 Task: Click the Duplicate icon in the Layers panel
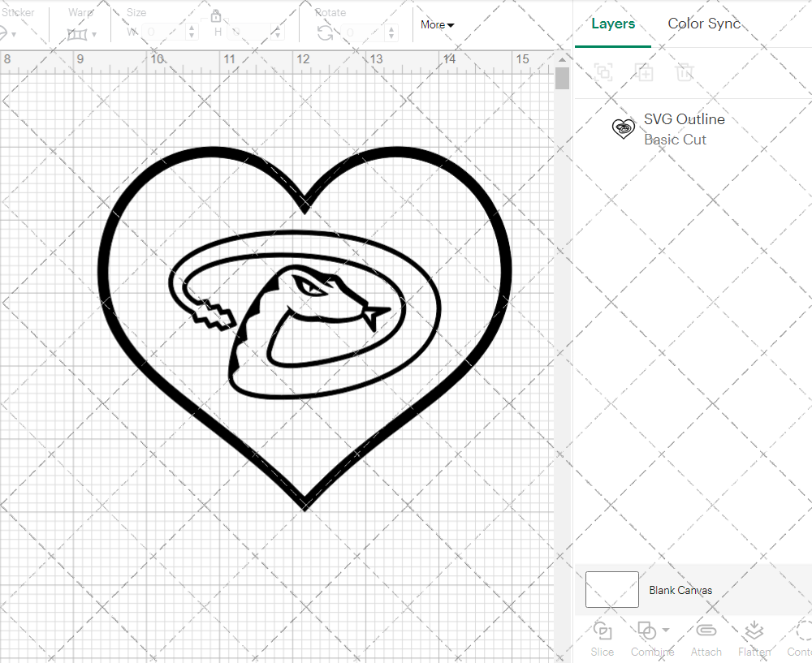pos(645,72)
